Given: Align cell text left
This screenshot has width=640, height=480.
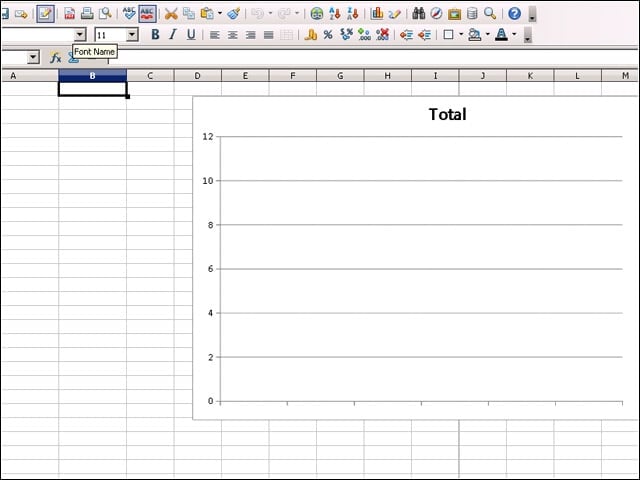Looking at the screenshot, I should [215, 35].
